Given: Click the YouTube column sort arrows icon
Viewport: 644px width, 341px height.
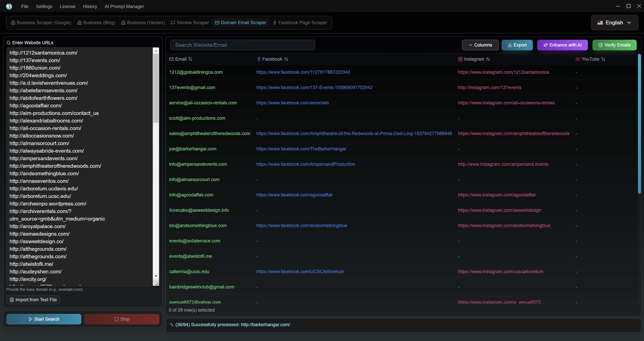Looking at the screenshot, I should (x=603, y=59).
